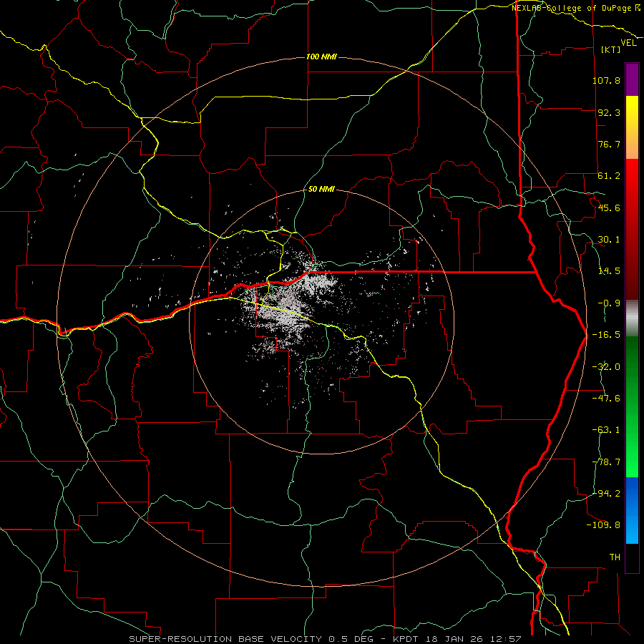Viewport: 644px width, 644px height.
Task: Select the -94.2 legend value
Action: (606, 493)
